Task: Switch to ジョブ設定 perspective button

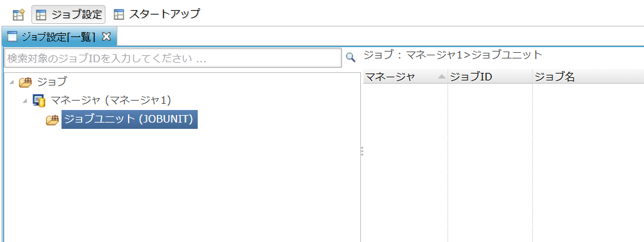Action: (x=68, y=15)
